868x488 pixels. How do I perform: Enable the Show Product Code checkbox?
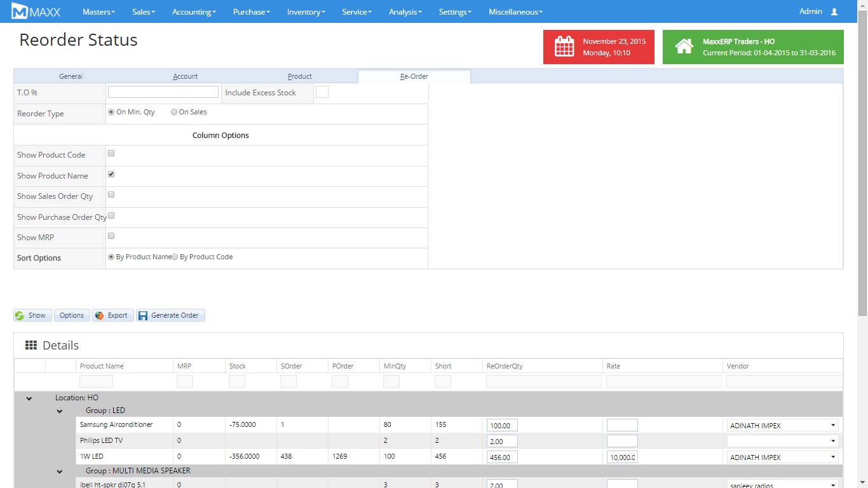coord(111,153)
